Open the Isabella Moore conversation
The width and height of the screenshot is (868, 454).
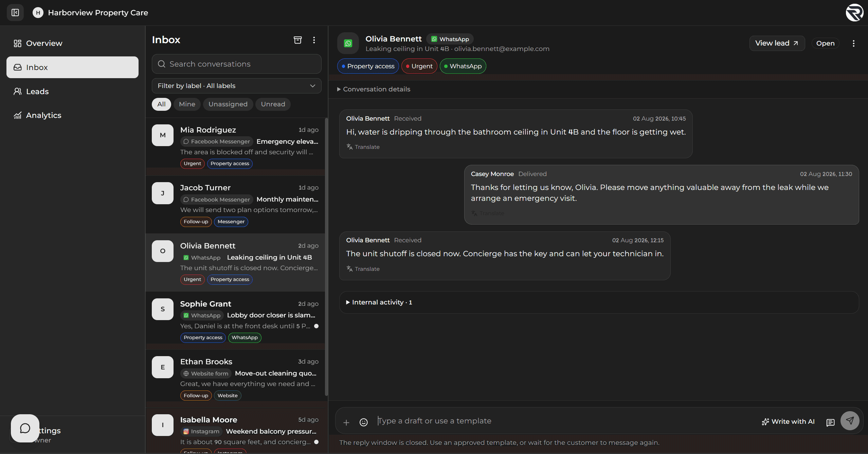pyautogui.click(x=235, y=431)
